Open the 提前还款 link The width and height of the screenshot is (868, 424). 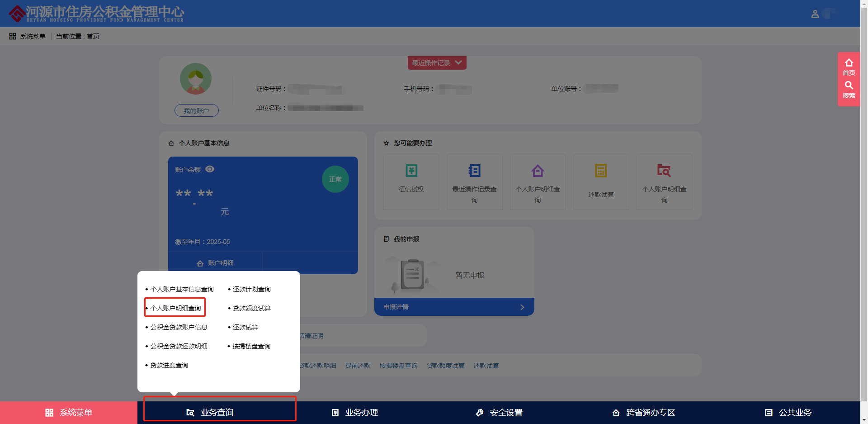[x=358, y=365]
